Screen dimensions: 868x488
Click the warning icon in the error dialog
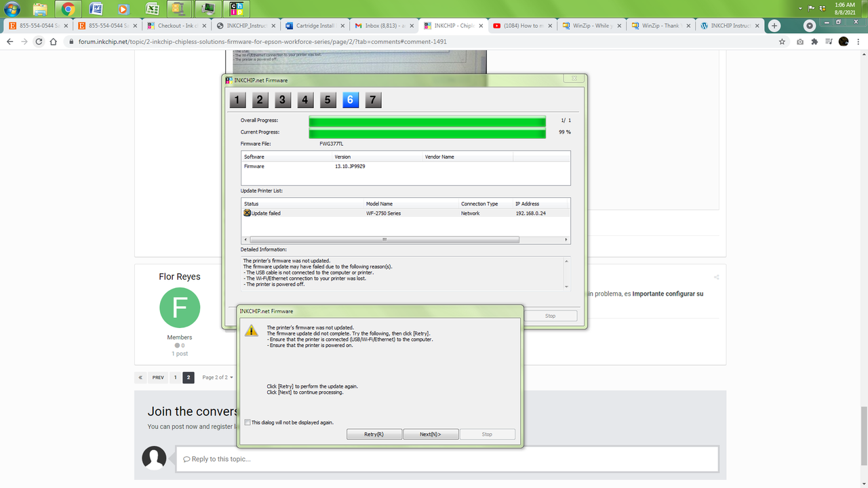coord(251,330)
